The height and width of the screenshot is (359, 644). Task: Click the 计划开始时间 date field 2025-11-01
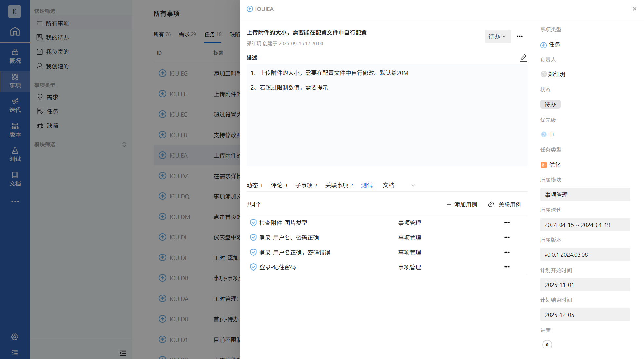click(585, 285)
